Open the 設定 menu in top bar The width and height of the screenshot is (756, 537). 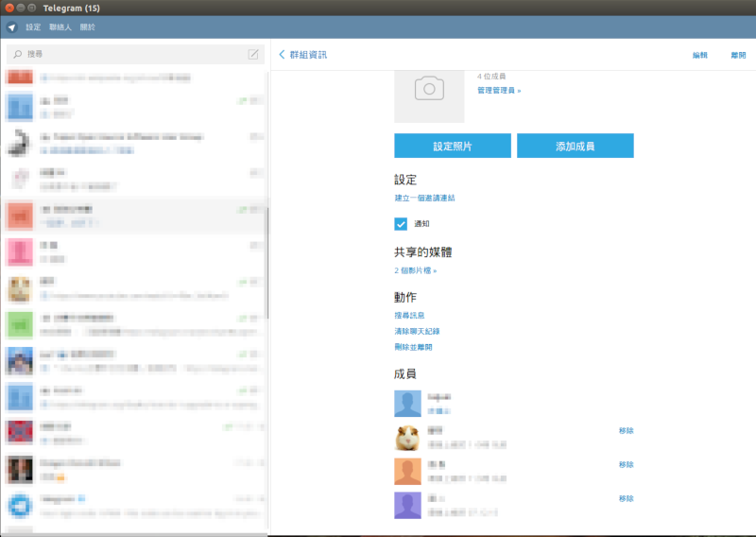(33, 27)
